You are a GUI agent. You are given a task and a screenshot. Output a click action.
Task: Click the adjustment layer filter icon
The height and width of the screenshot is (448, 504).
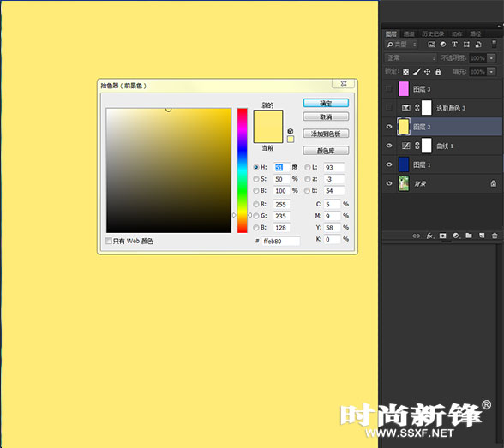(x=443, y=45)
